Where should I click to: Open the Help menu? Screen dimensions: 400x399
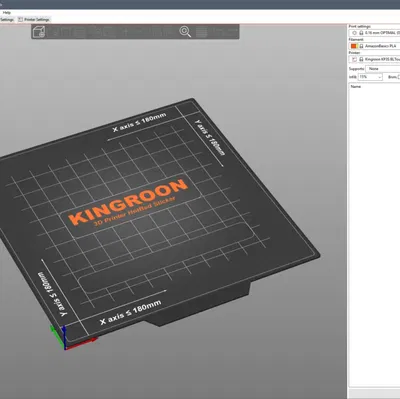pyautogui.click(x=7, y=13)
